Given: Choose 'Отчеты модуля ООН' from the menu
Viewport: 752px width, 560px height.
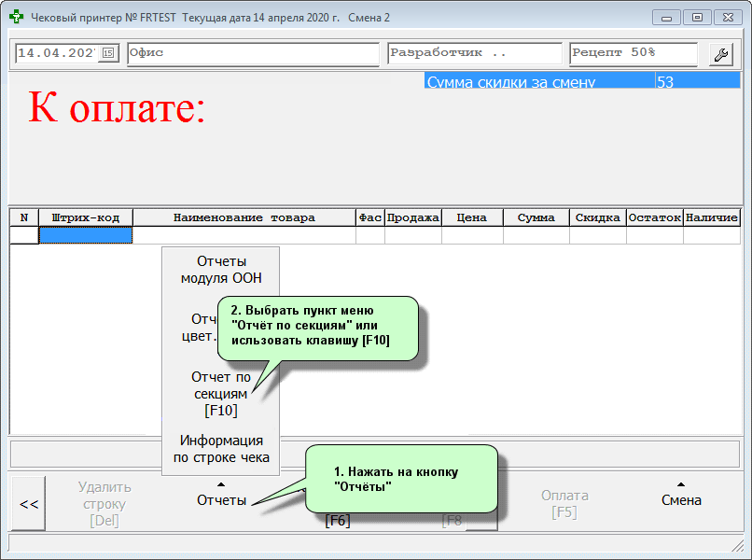Looking at the screenshot, I should (221, 269).
